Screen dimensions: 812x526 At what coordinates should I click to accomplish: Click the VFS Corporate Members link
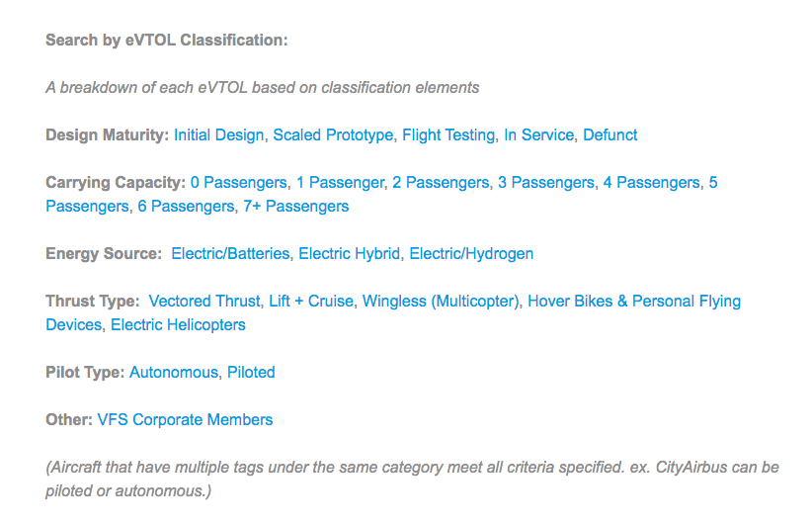coord(185,420)
